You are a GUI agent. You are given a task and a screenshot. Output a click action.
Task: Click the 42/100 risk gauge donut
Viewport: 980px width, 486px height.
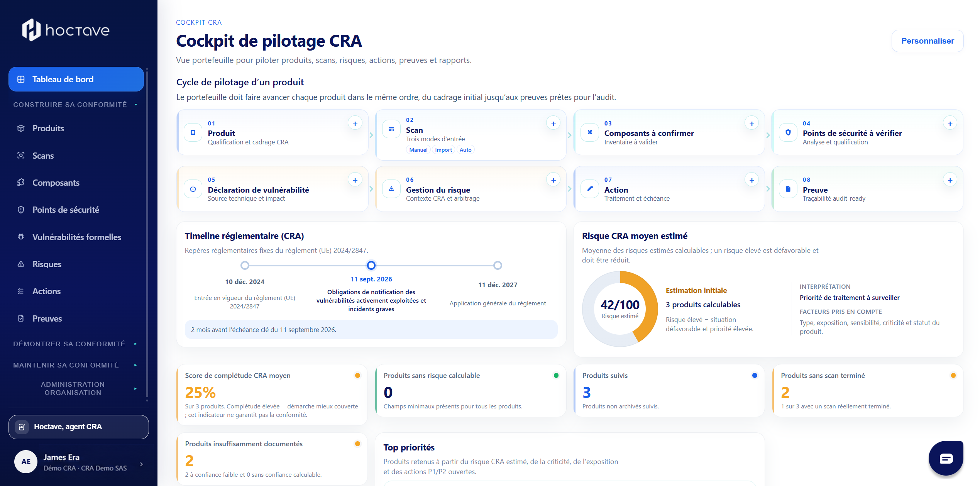620,309
